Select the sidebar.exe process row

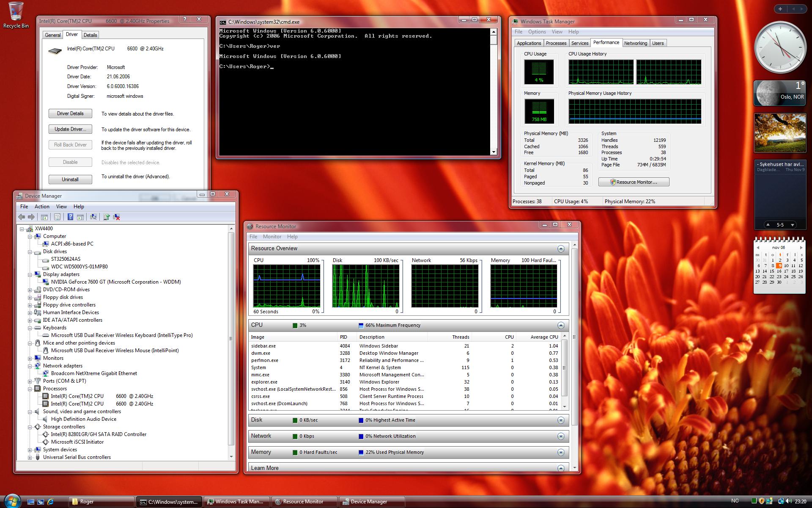pyautogui.click(x=405, y=346)
